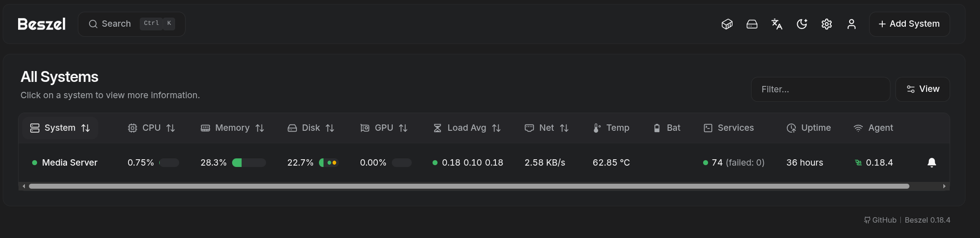Toggle dark/light theme moon icon
This screenshot has width=980, height=238.
click(802, 24)
